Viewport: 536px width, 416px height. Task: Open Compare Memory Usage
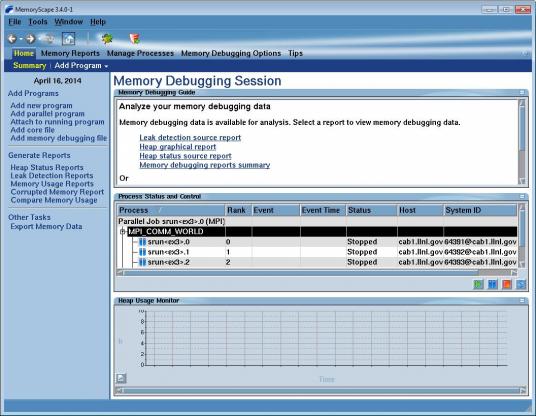click(54, 200)
